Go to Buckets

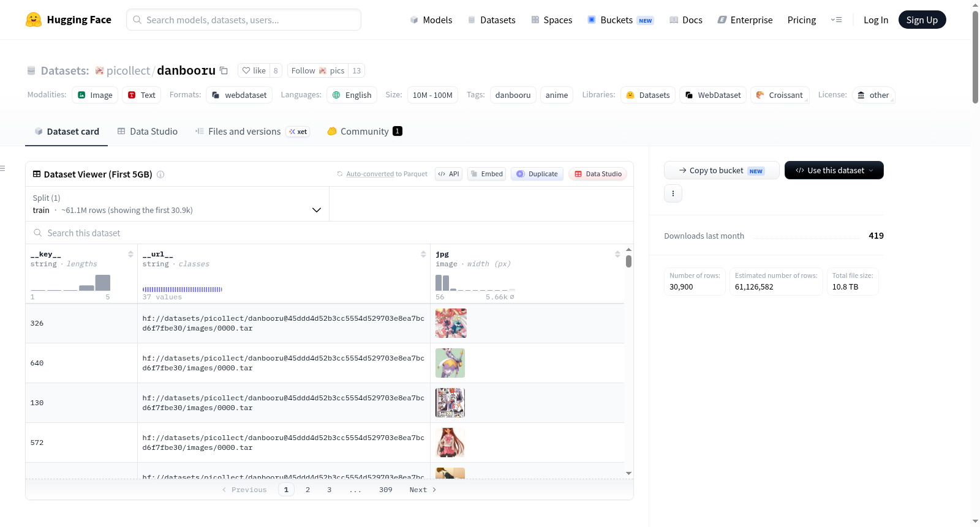click(620, 20)
